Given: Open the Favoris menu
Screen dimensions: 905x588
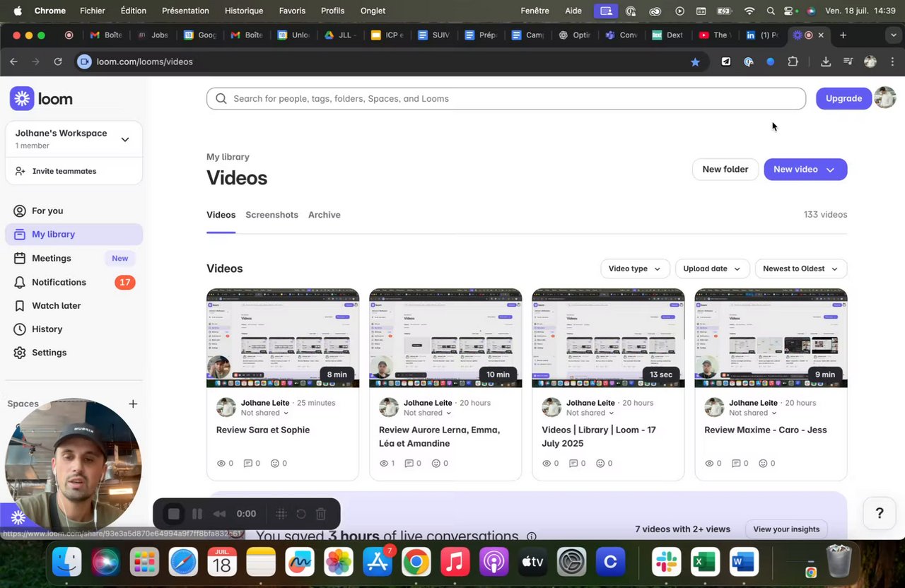Looking at the screenshot, I should (292, 11).
